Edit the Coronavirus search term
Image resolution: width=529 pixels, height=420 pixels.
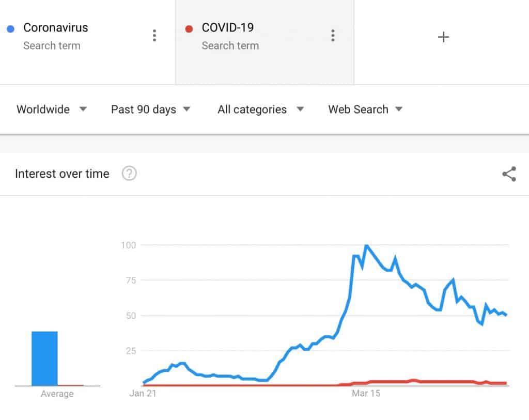click(x=56, y=28)
